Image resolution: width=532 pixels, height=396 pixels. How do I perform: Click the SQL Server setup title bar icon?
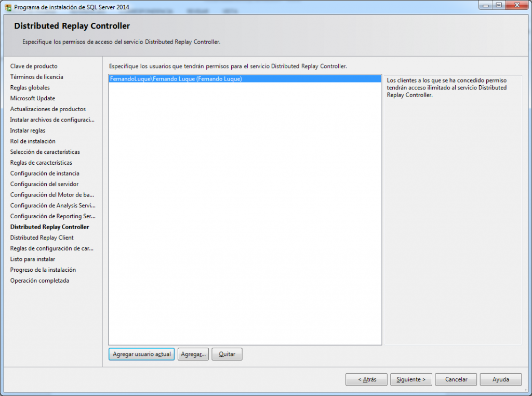point(8,7)
